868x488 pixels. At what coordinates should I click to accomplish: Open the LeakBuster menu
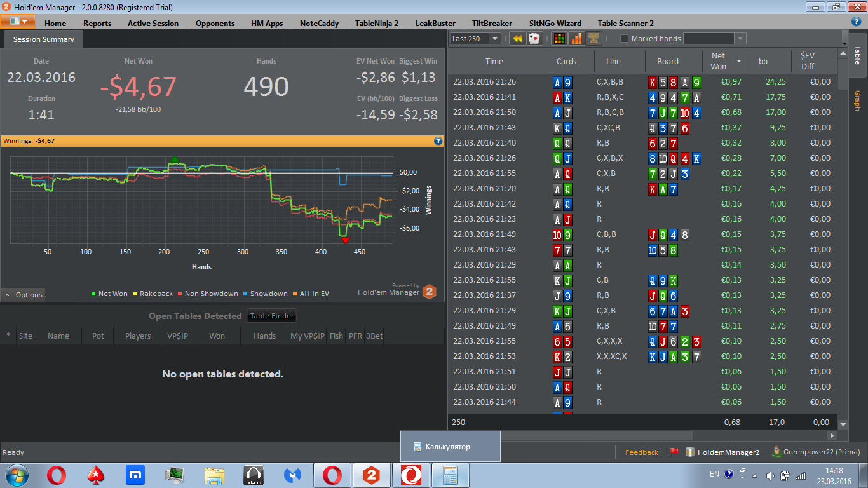(435, 24)
